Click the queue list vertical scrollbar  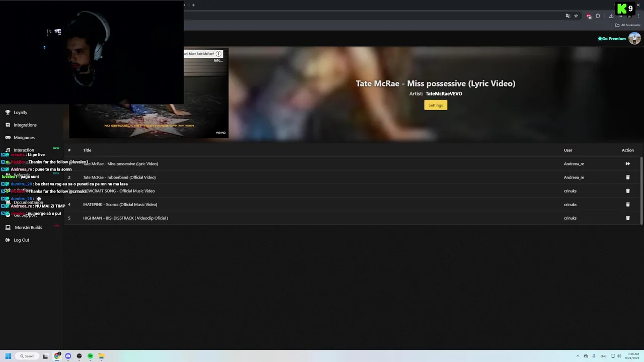point(641,191)
